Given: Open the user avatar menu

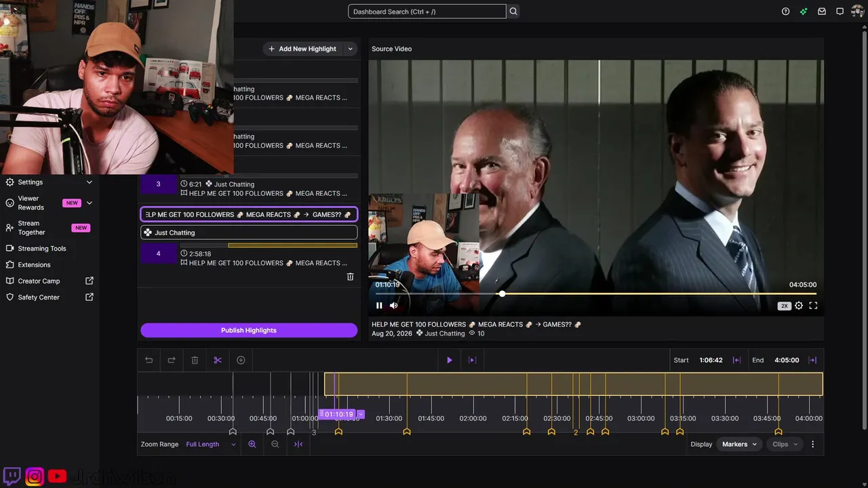Looking at the screenshot, I should [x=858, y=12].
